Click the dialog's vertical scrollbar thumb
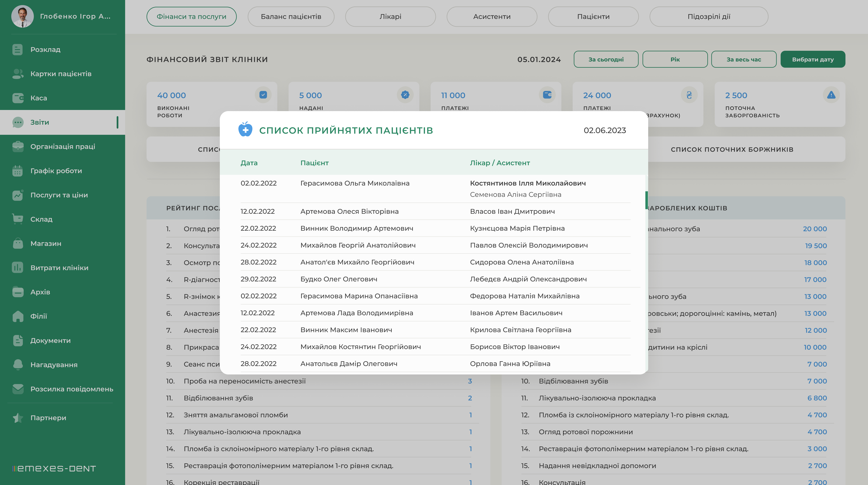Image resolution: width=868 pixels, height=485 pixels. pyautogui.click(x=646, y=200)
